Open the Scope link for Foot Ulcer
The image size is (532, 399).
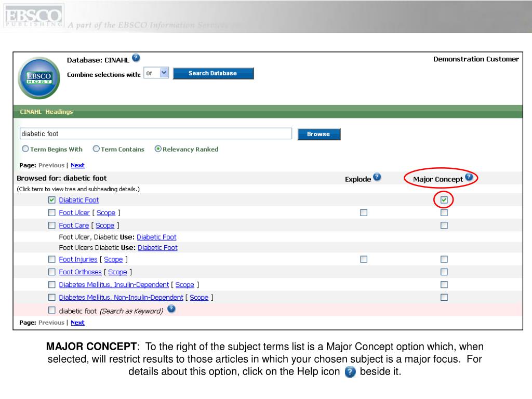click(106, 212)
